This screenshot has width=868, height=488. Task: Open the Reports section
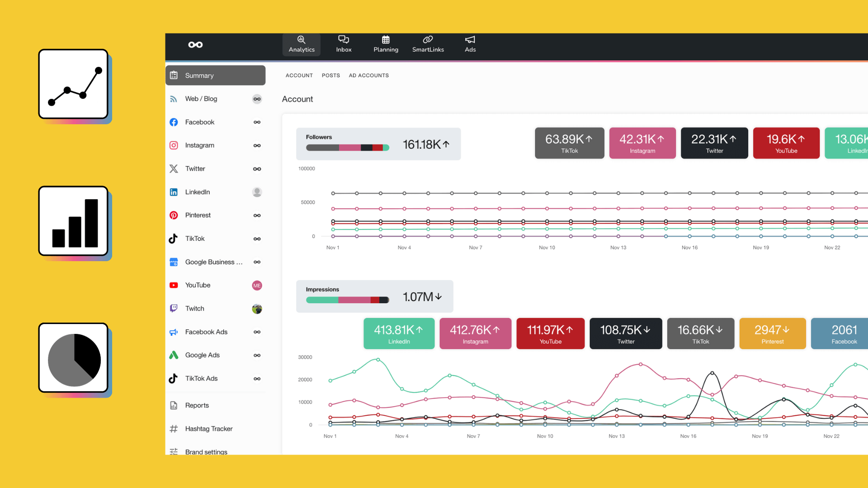pos(197,405)
